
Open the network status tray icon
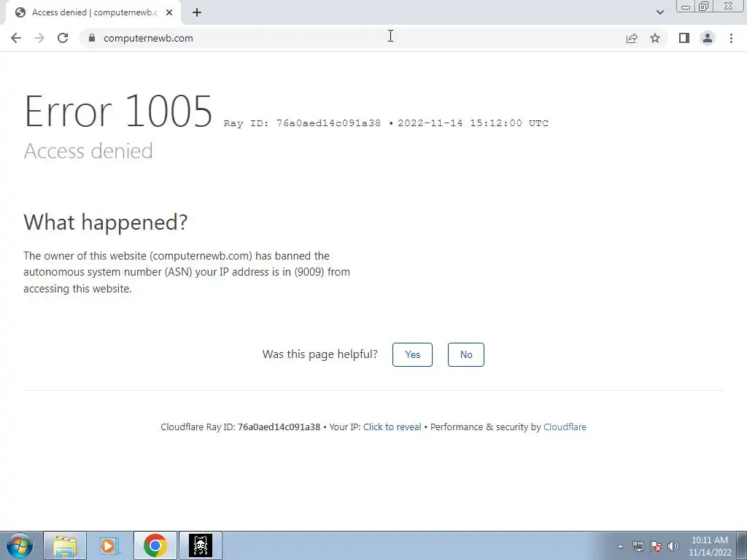[638, 546]
